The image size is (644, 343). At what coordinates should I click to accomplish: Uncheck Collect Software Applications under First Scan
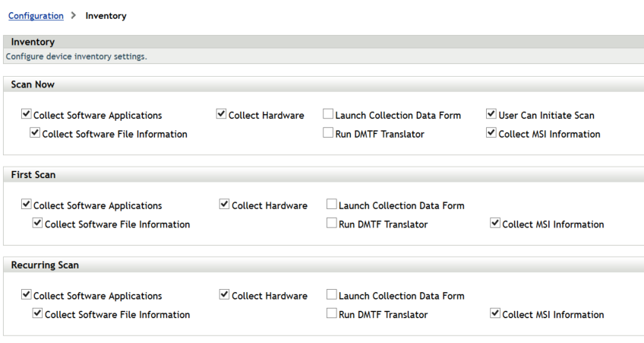pos(27,205)
